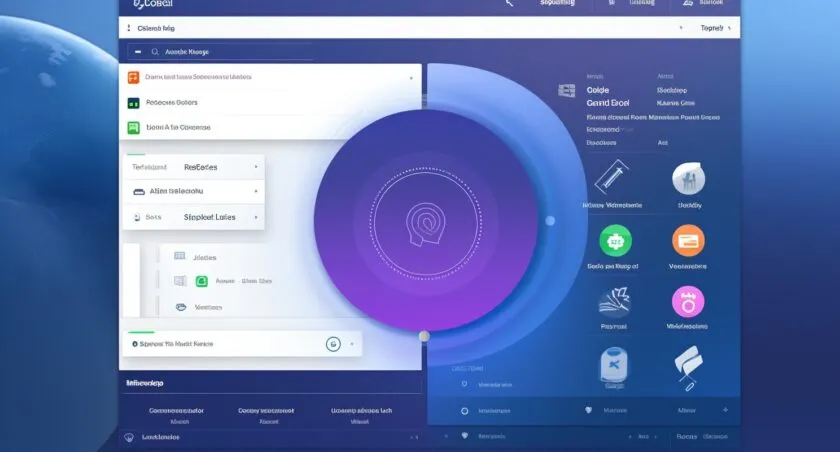
Task: Click the app logo at the top-left title bar
Action: [x=153, y=4]
